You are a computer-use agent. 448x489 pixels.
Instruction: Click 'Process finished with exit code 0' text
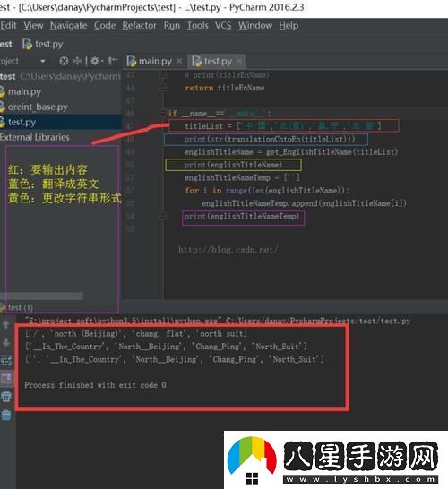pos(96,385)
